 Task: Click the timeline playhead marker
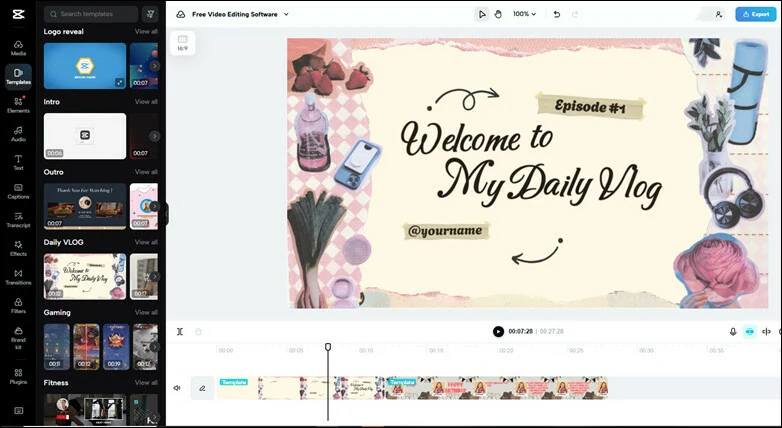point(328,347)
